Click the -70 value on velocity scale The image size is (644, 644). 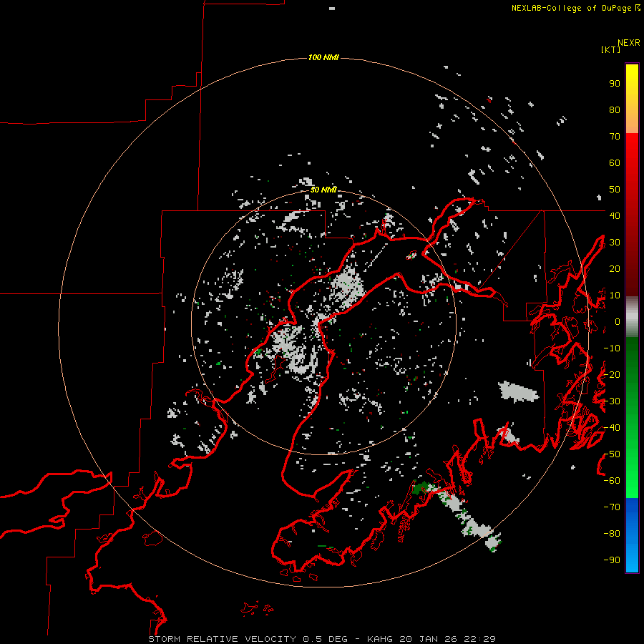click(x=612, y=507)
